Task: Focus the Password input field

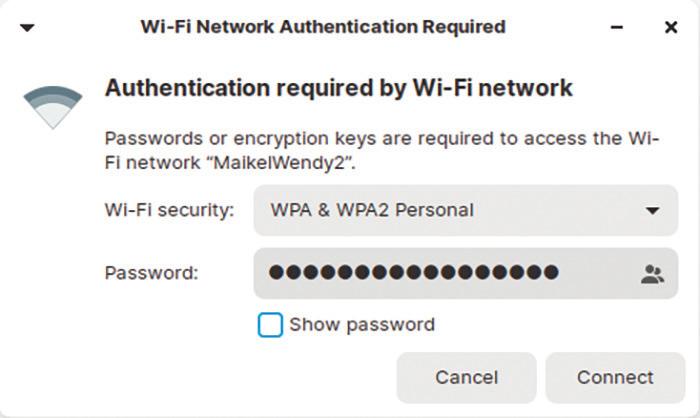Action: point(600,273)
